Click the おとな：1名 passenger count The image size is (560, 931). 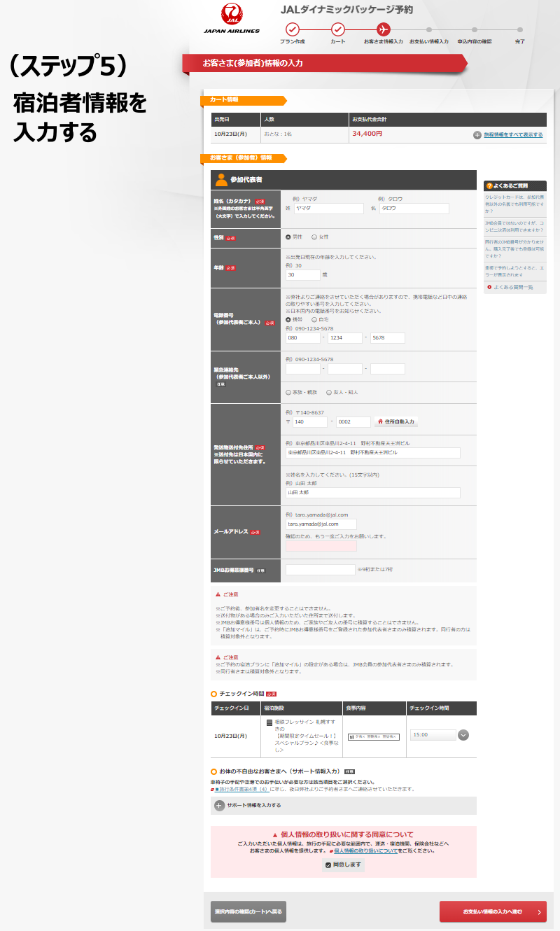[x=277, y=134]
